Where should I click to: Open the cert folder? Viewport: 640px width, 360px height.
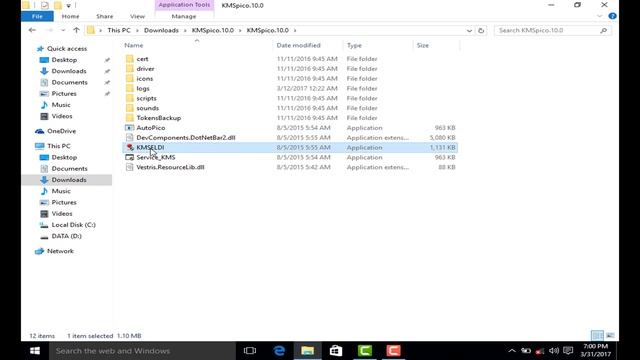[x=142, y=59]
